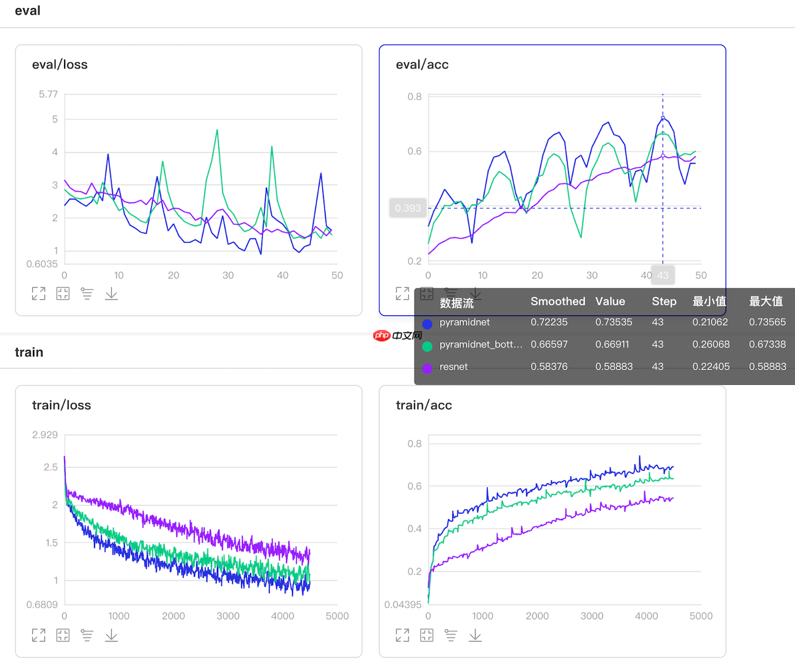Viewport: 795px width, 672px height.
Task: Select the resnet row in the tooltip
Action: [454, 367]
